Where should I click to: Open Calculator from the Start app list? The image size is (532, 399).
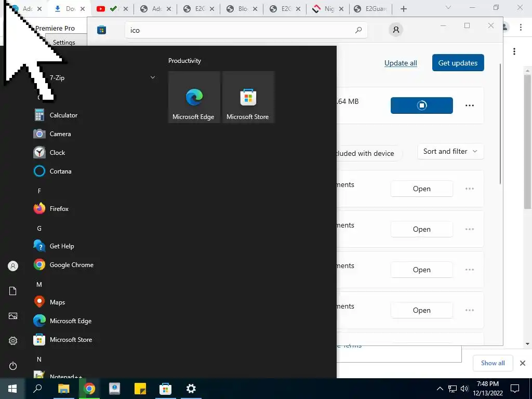pyautogui.click(x=63, y=115)
